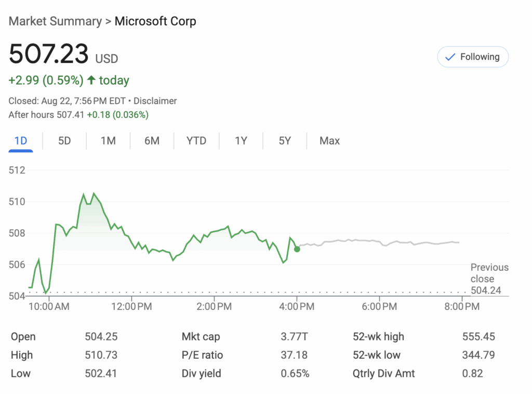Click the 510 y-axis label
The image size is (532, 394).
point(17,202)
